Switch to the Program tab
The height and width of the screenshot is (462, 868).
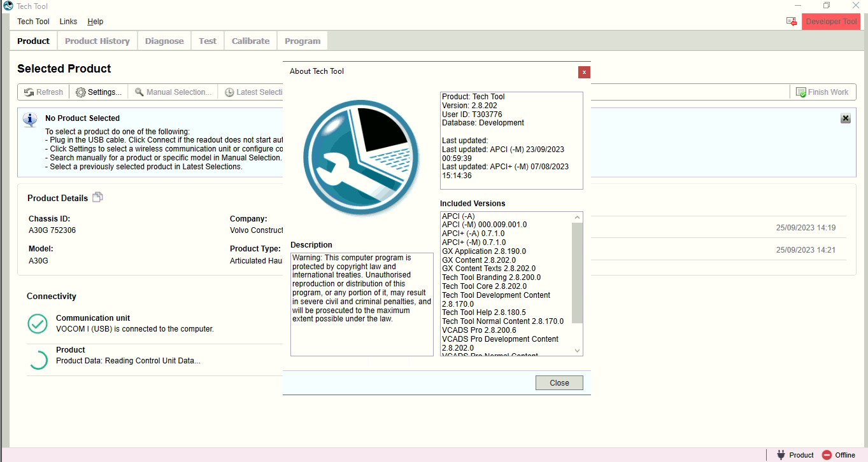(302, 41)
